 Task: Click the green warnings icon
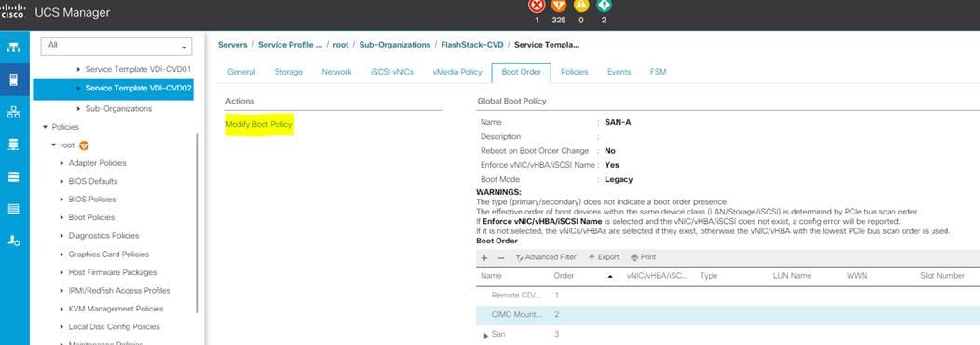click(604, 6)
